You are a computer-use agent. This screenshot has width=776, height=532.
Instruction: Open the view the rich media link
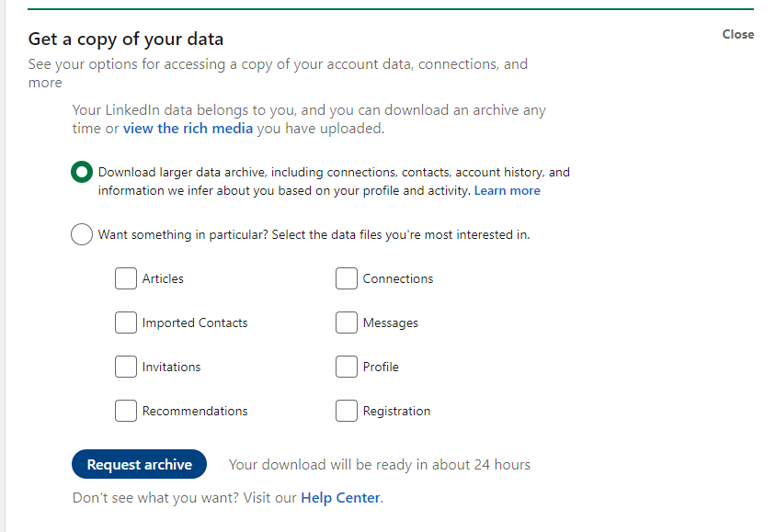click(188, 129)
